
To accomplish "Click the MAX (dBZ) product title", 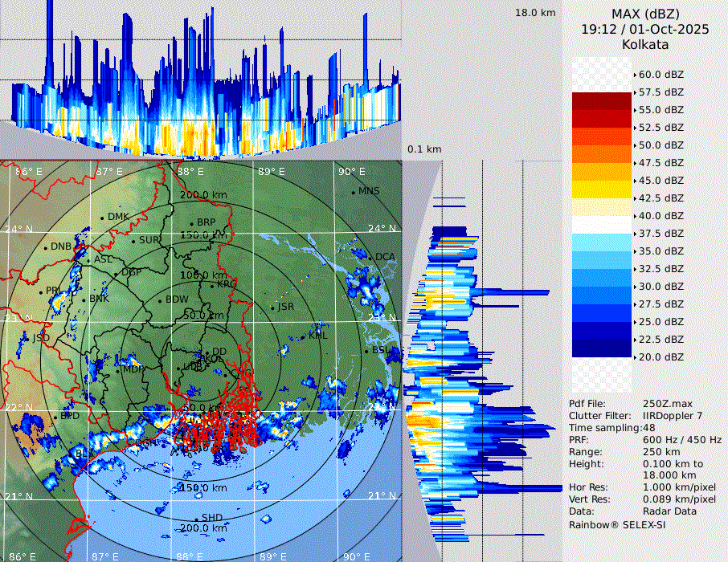I will (x=645, y=14).
